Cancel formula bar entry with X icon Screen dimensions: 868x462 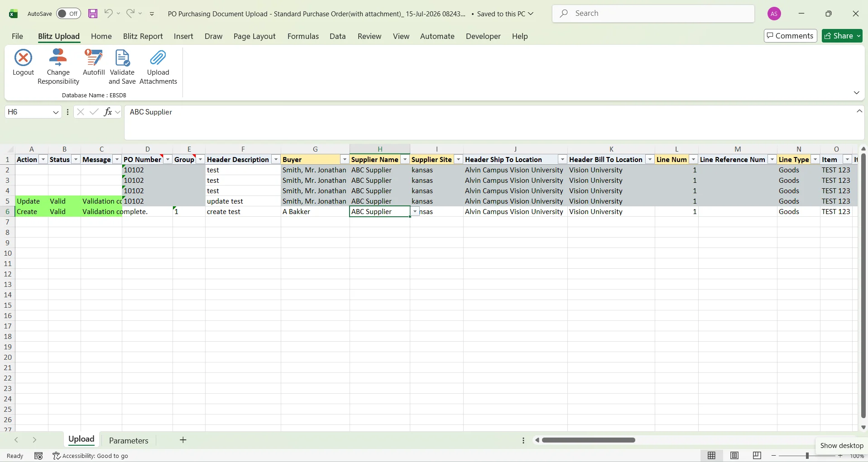pos(81,112)
